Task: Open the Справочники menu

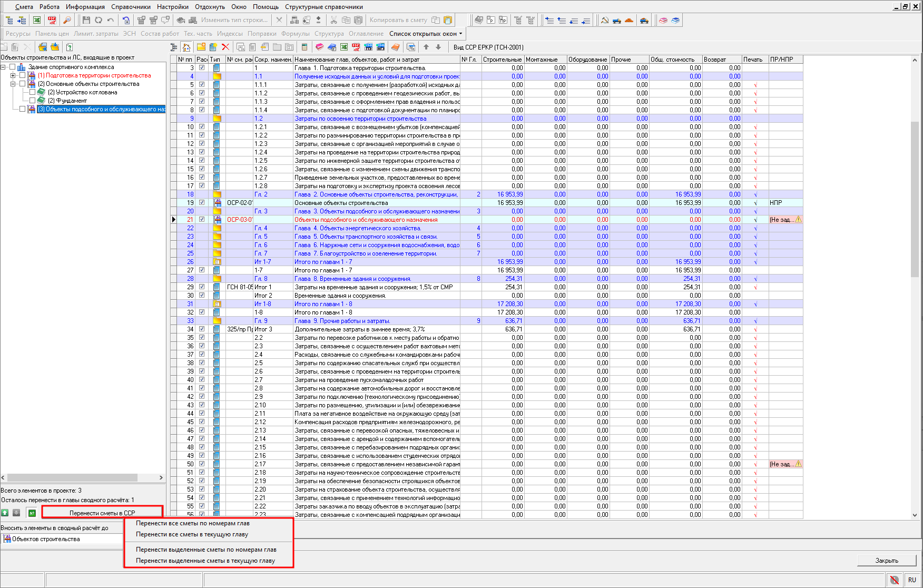Action: [131, 7]
